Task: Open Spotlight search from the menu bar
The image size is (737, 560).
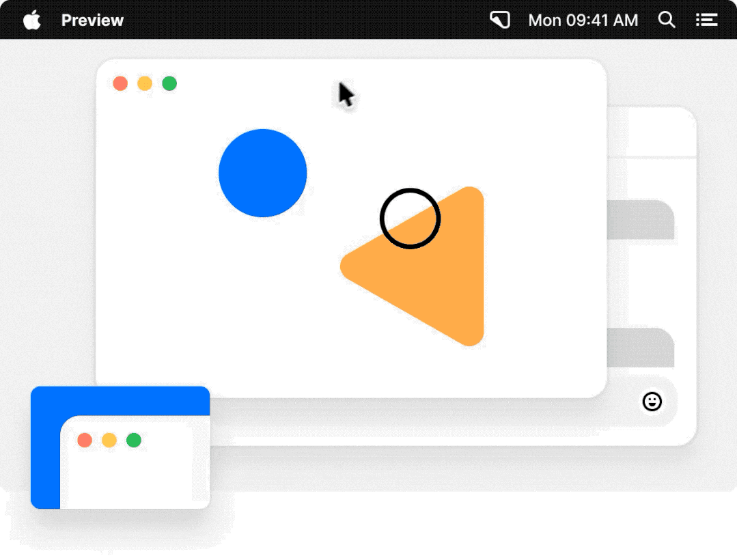Action: [667, 20]
